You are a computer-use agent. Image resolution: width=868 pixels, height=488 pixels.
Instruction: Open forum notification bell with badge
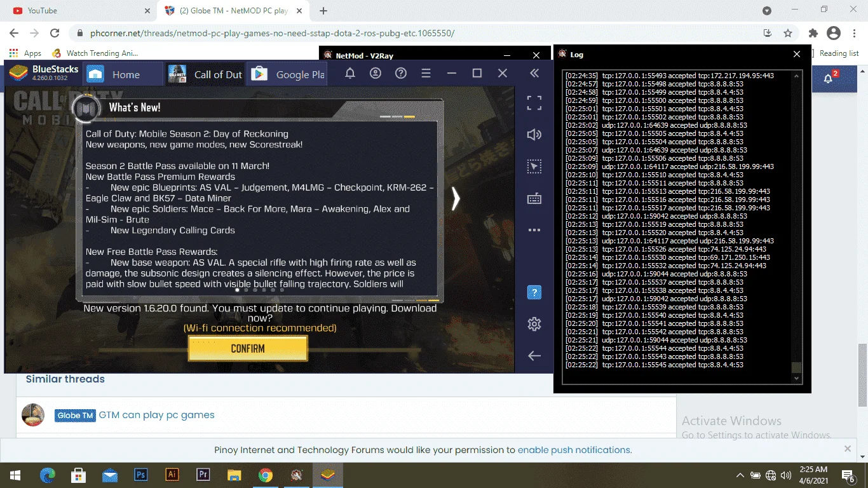(x=829, y=78)
